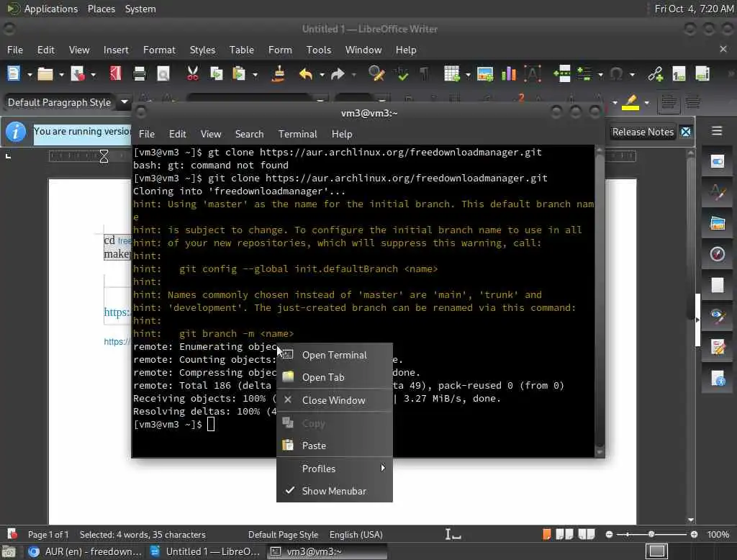Click the Print icon in Writer toolbar
737x560 pixels.
point(139,74)
